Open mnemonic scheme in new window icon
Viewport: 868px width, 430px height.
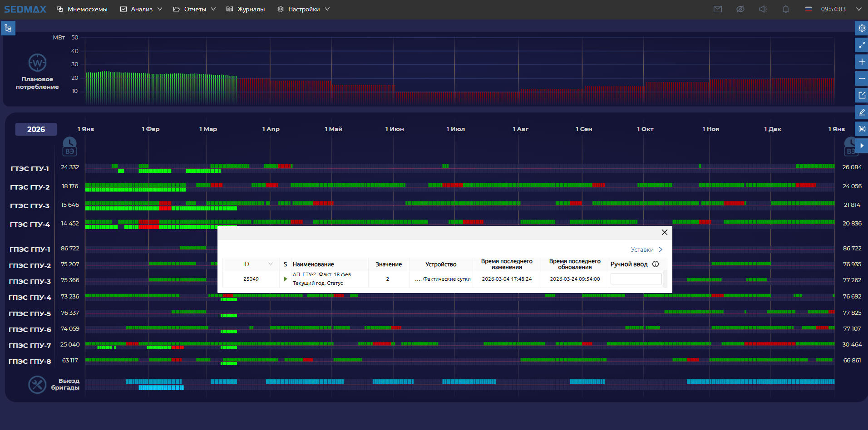(861, 95)
